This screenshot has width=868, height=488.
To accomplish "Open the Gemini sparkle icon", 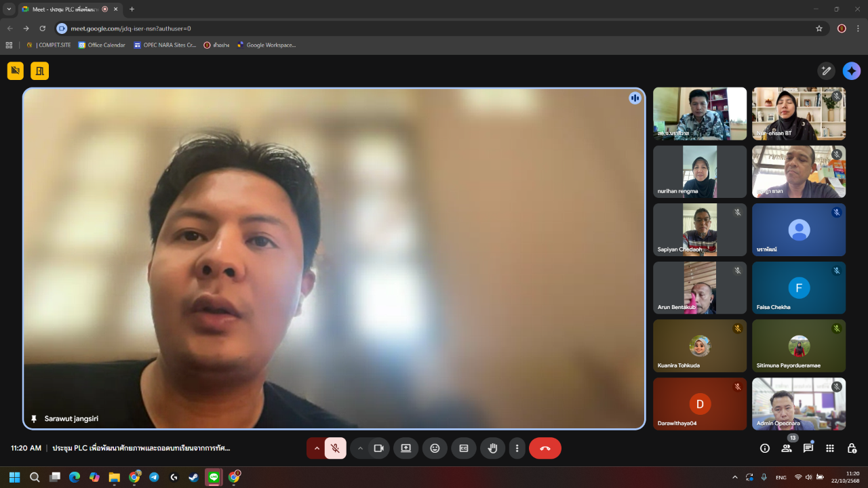I will click(852, 70).
